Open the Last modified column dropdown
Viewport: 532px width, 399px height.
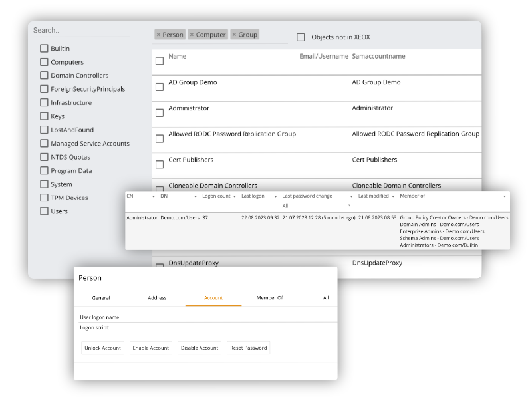tap(393, 196)
